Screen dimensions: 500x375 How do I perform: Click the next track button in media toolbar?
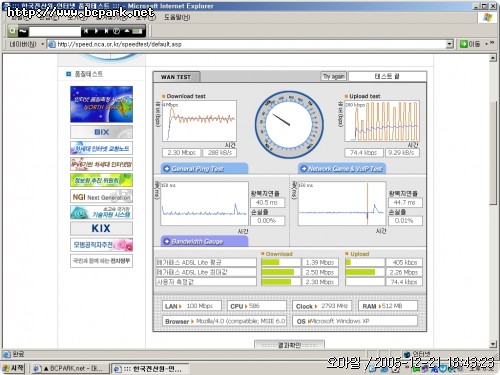(106, 31)
